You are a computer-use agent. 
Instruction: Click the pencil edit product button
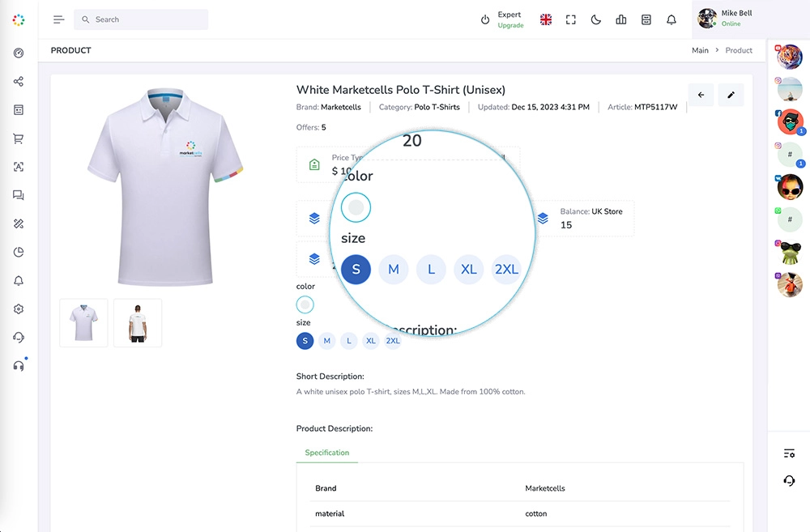pyautogui.click(x=731, y=95)
